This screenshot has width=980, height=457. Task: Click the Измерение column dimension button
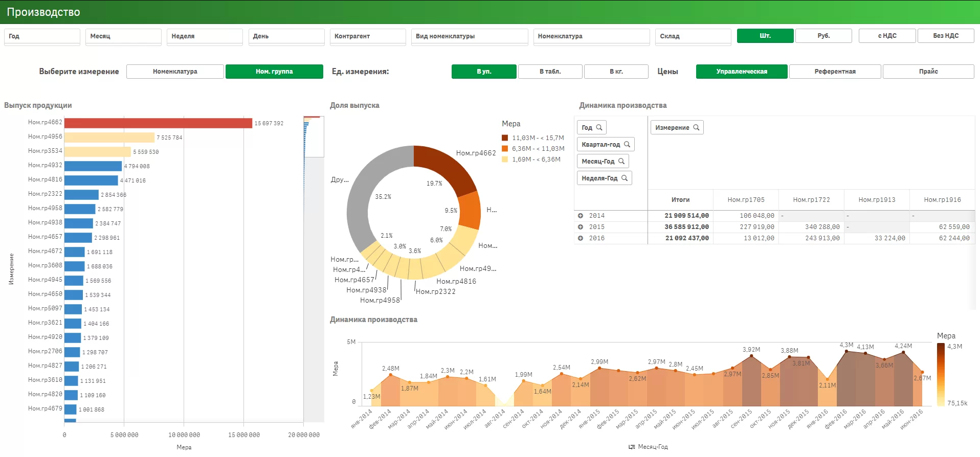pos(677,128)
